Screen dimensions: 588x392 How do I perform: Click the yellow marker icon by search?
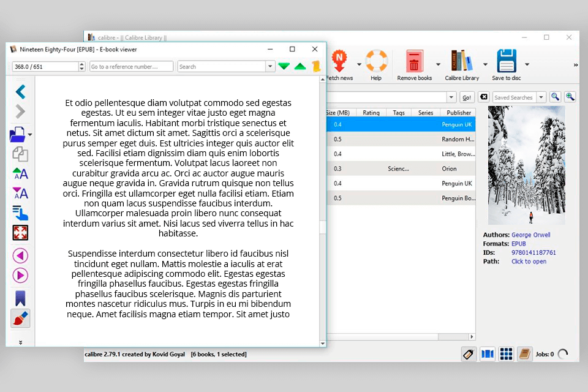click(316, 66)
